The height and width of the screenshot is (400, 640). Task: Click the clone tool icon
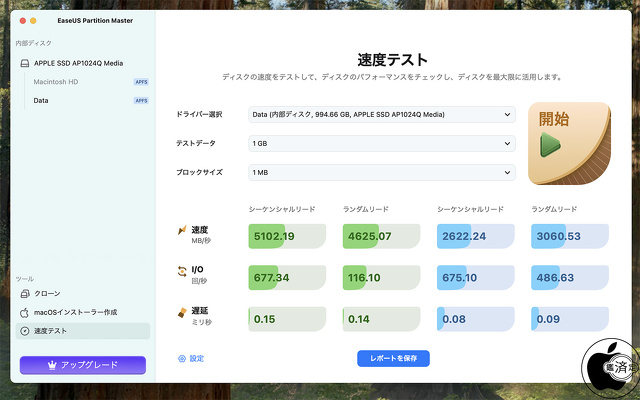(x=25, y=293)
